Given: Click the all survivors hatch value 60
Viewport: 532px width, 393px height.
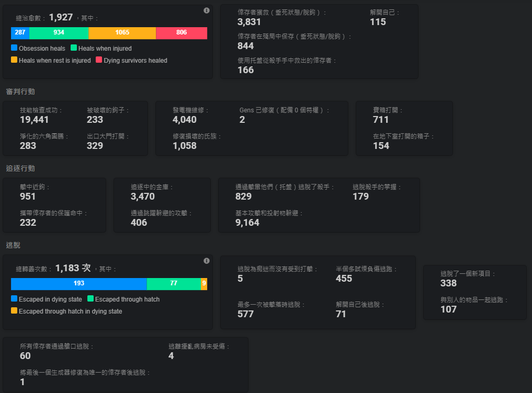Looking at the screenshot, I should click(26, 356).
